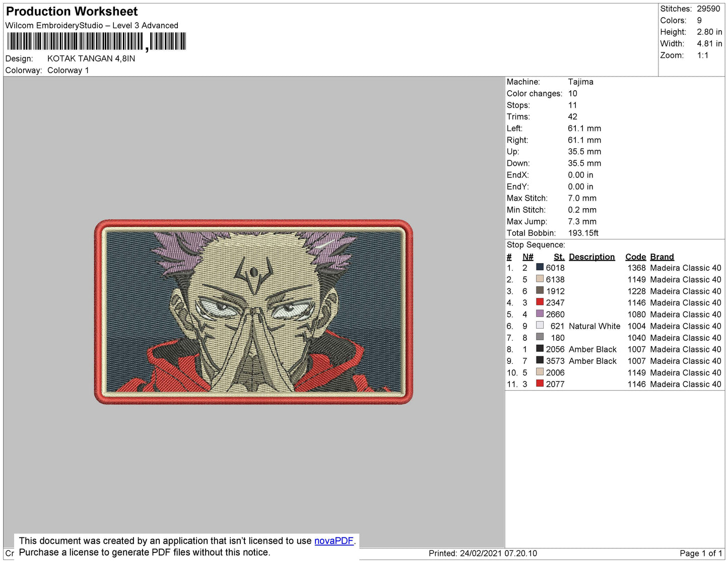Click stitch count 6018 in stop 1
Screen dimensions: 728x563
tap(555, 268)
